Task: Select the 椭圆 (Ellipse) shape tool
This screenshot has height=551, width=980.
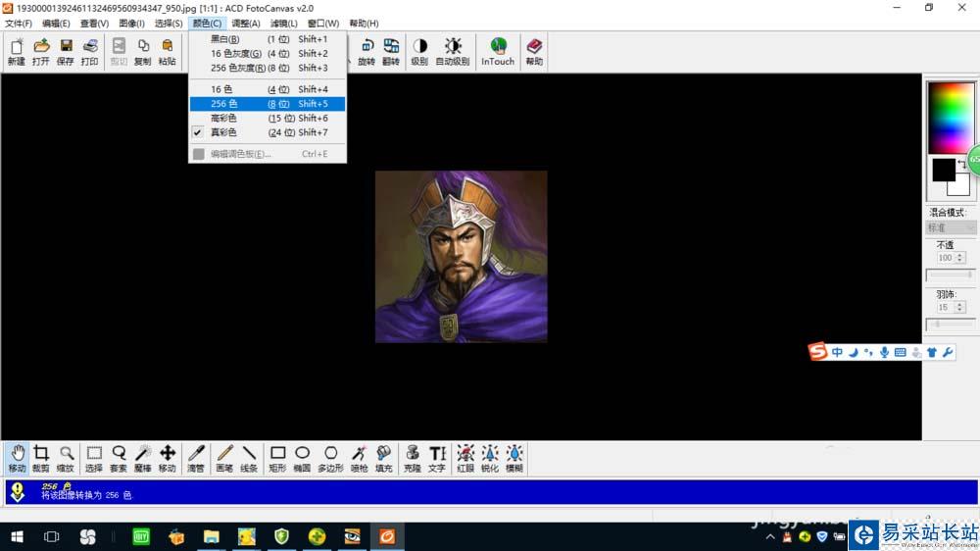Action: coord(302,459)
